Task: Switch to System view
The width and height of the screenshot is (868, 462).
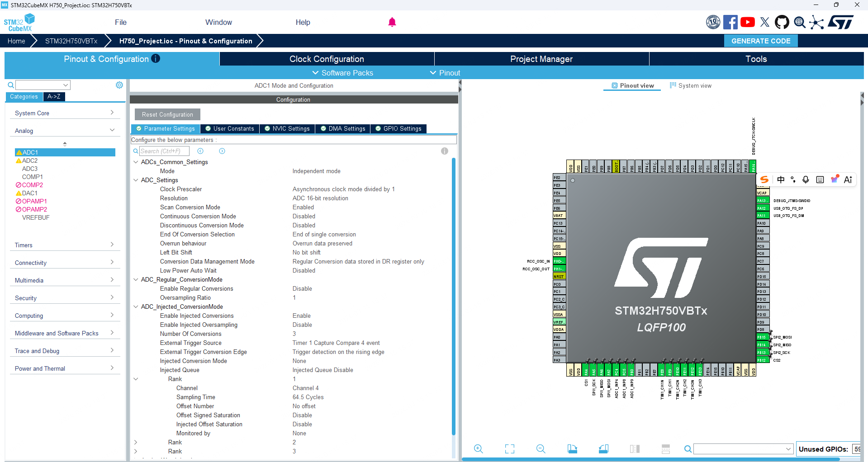Action: pos(691,85)
